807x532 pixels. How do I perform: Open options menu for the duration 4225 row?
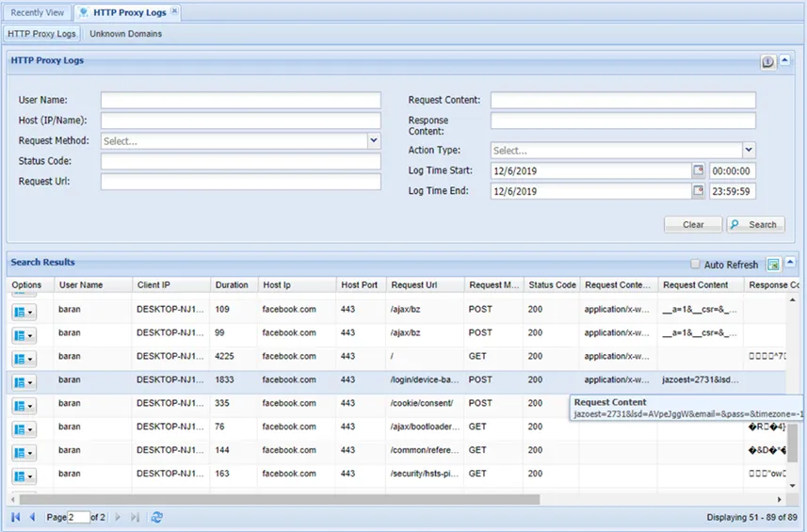[24, 359]
